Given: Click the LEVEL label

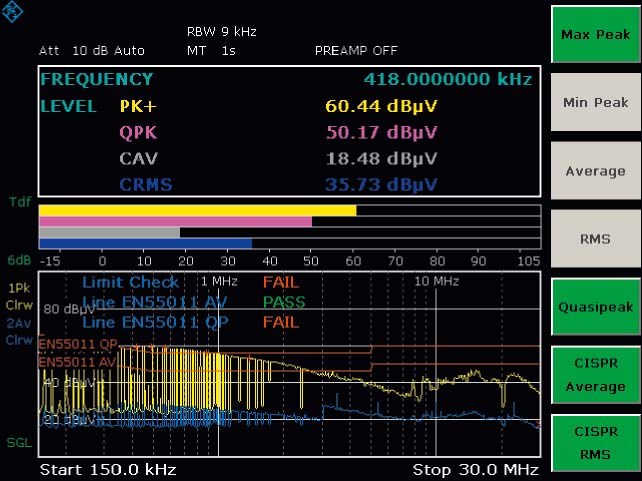Looking at the screenshot, I should (x=68, y=106).
